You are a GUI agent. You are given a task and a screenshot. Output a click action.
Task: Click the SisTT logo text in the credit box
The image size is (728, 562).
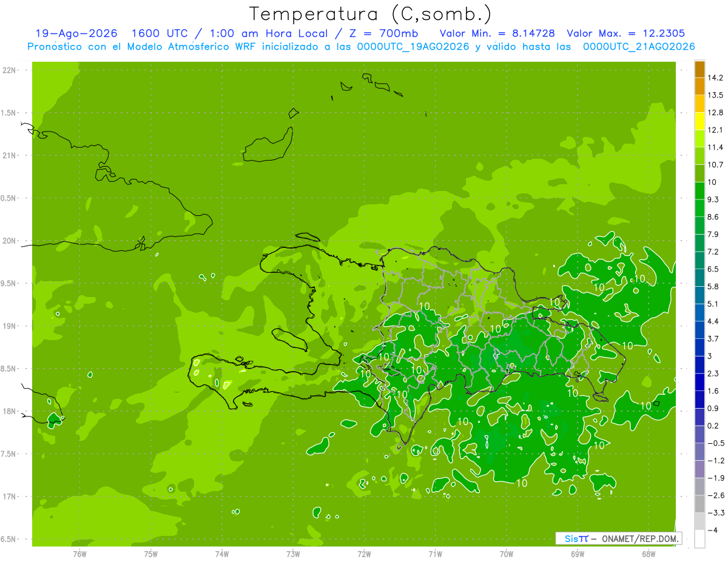click(x=576, y=538)
